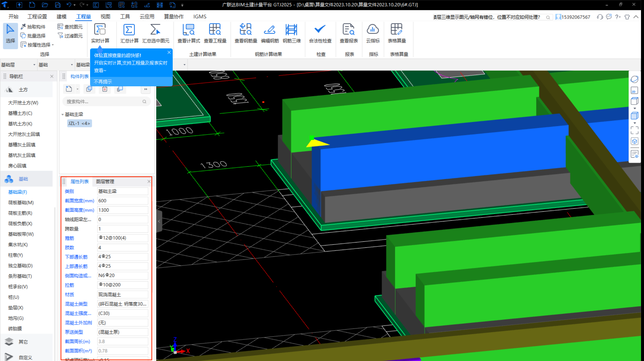Open the quick access toolbar customize arrow
This screenshot has height=361, width=644.
tap(182, 5)
